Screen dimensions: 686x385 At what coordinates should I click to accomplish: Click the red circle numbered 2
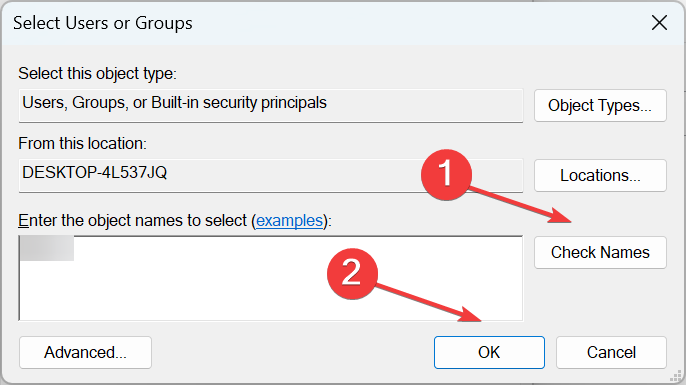point(352,274)
